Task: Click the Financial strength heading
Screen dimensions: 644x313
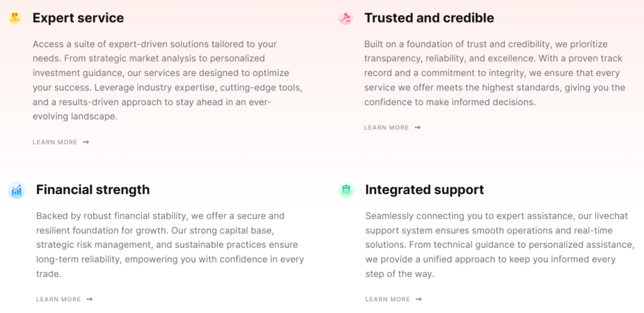Action: click(x=93, y=189)
